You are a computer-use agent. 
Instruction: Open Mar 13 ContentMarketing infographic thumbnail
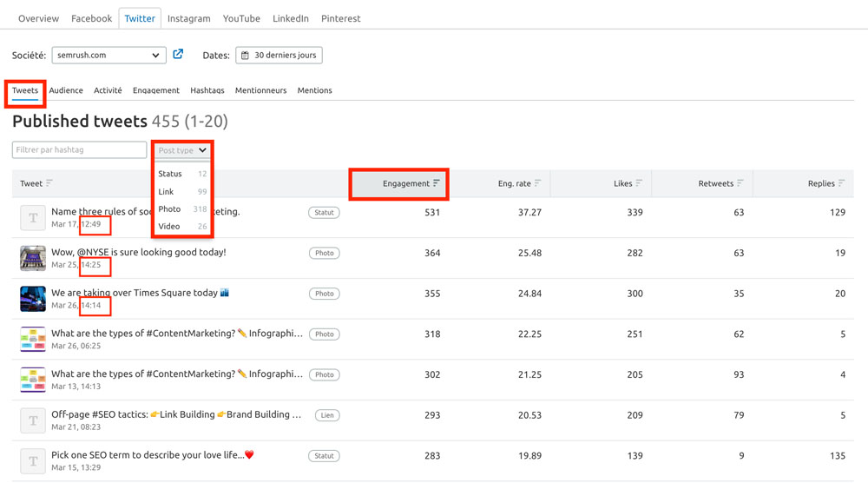[33, 380]
